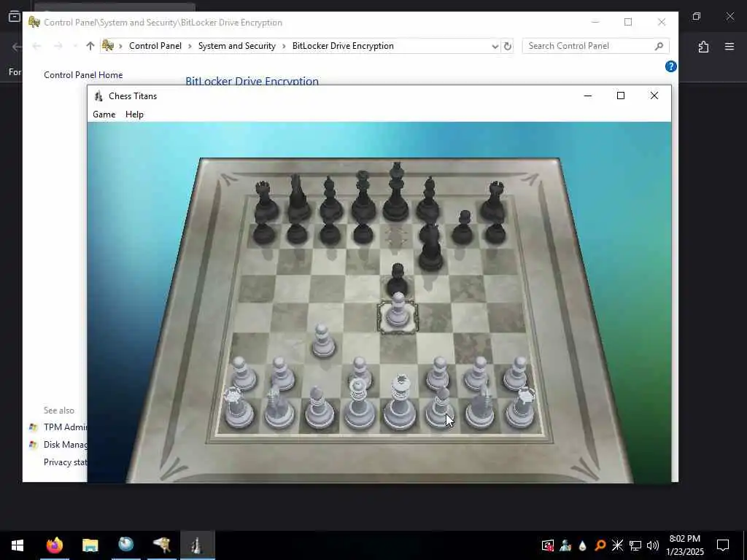The width and height of the screenshot is (747, 560).
Task: Click the Chess Titans title bar icon
Action: click(98, 96)
